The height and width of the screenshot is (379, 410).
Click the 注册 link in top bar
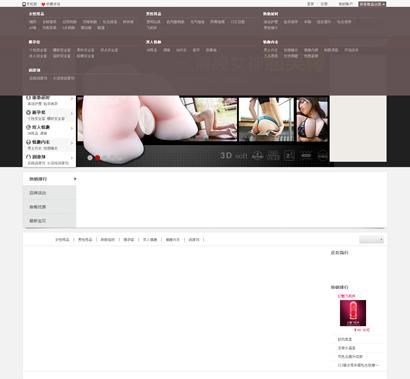coord(324,4)
